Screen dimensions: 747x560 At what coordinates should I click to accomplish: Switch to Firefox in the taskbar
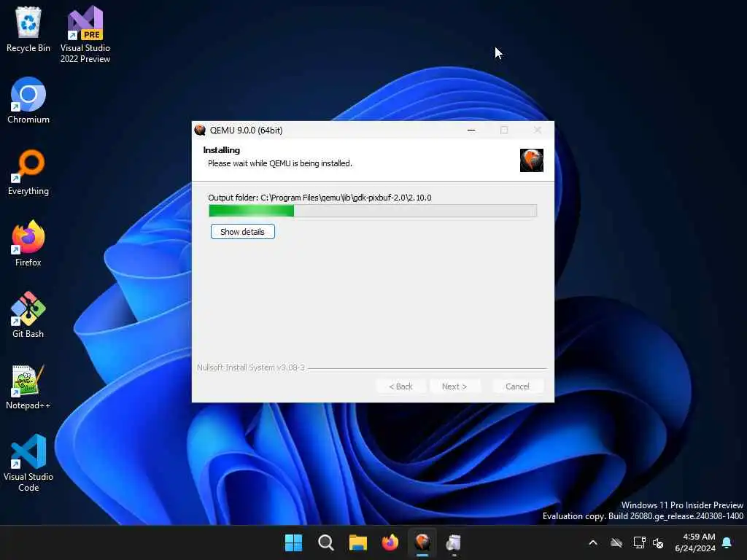[390, 542]
